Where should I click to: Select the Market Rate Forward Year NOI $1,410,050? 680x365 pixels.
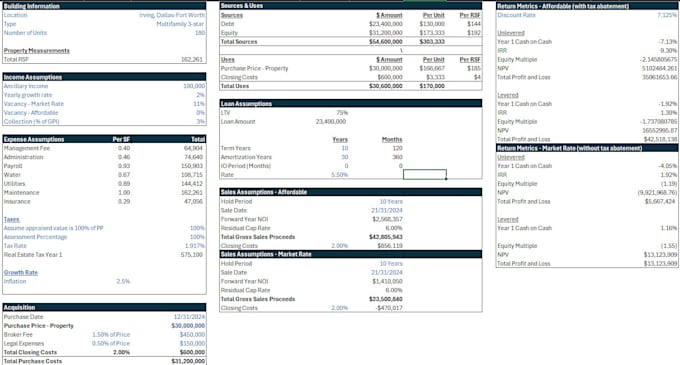point(387,281)
